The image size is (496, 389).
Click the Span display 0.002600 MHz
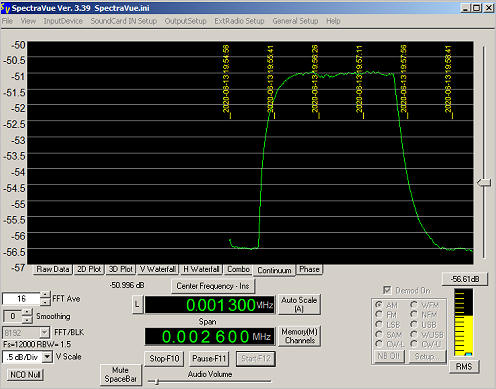[x=210, y=336]
